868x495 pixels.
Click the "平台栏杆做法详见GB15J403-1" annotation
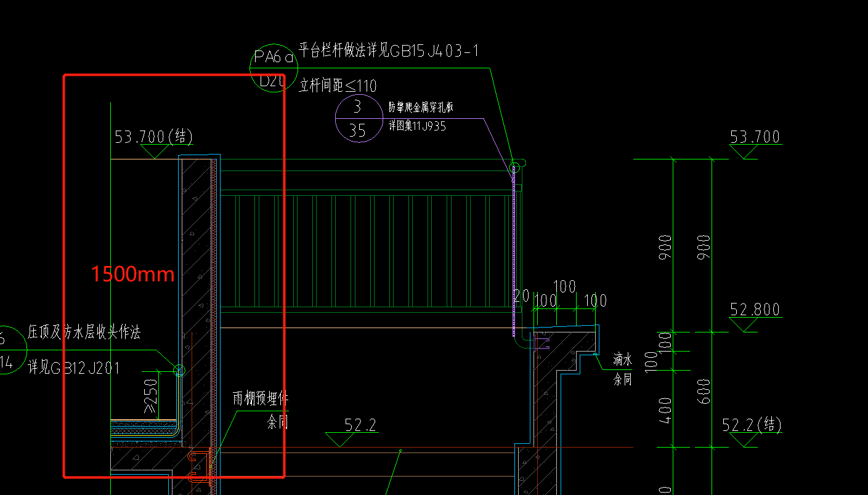[389, 50]
